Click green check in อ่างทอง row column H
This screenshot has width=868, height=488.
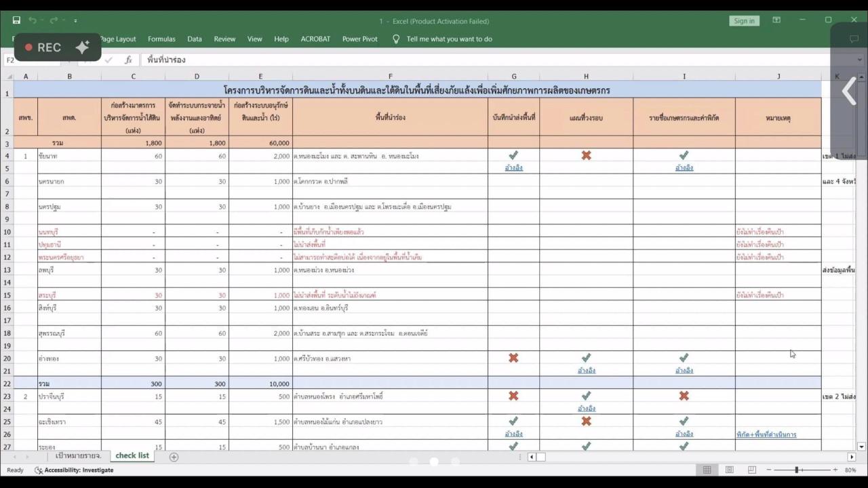pyautogui.click(x=586, y=358)
